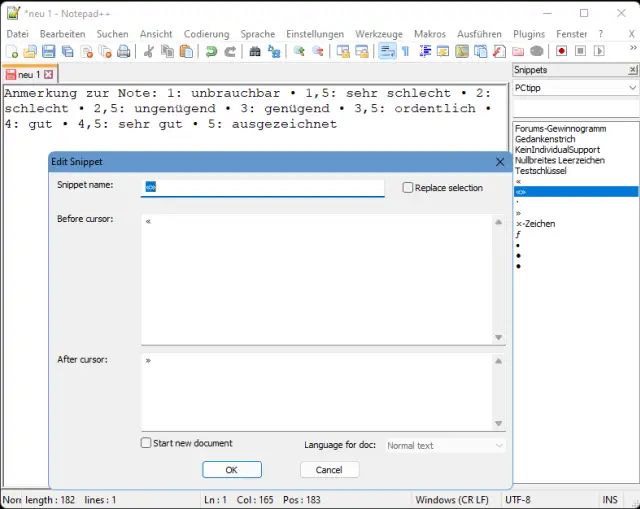Click the After cursor scrollbar up arrow
The width and height of the screenshot is (640, 509).
pyautogui.click(x=498, y=361)
